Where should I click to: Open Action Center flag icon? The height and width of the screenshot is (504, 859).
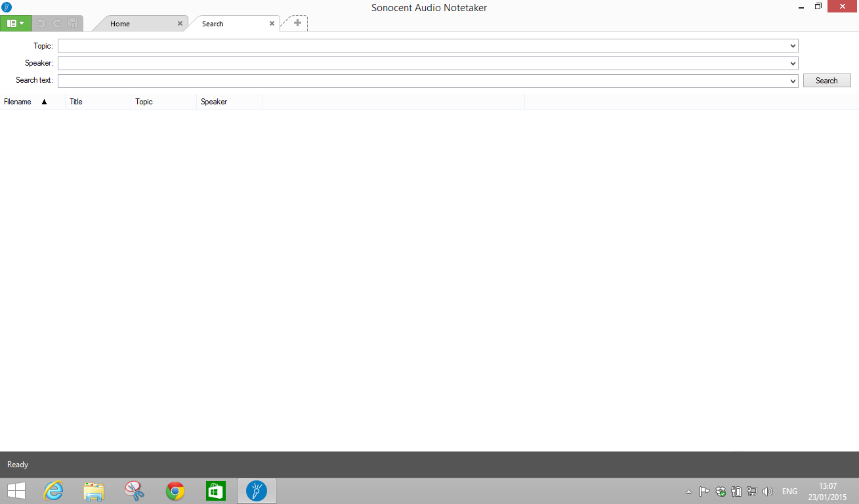705,491
